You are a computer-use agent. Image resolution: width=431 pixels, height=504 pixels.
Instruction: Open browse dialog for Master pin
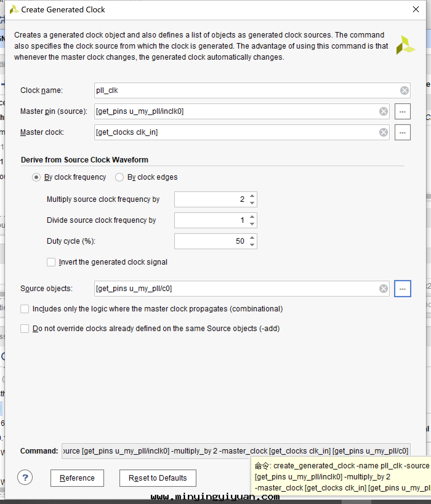[402, 111]
